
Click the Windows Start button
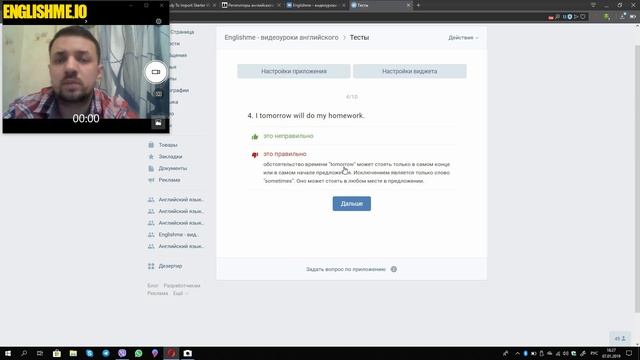click(8, 353)
